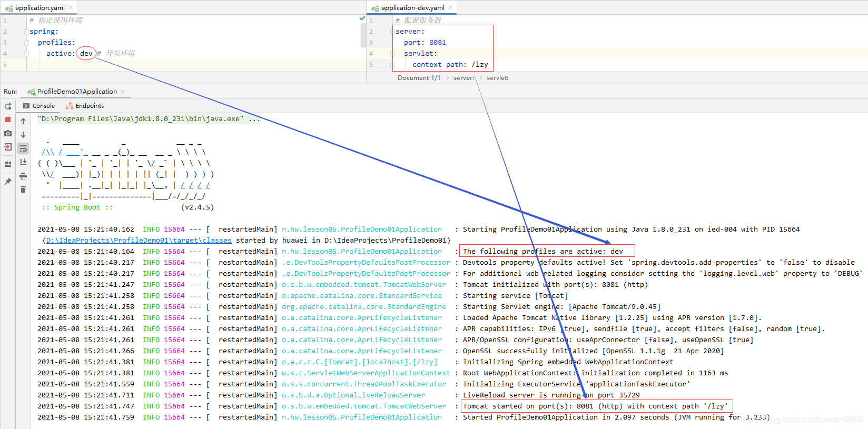The image size is (868, 429).
Task: Expand the folded java.exe command ellipsis
Action: tap(254, 119)
